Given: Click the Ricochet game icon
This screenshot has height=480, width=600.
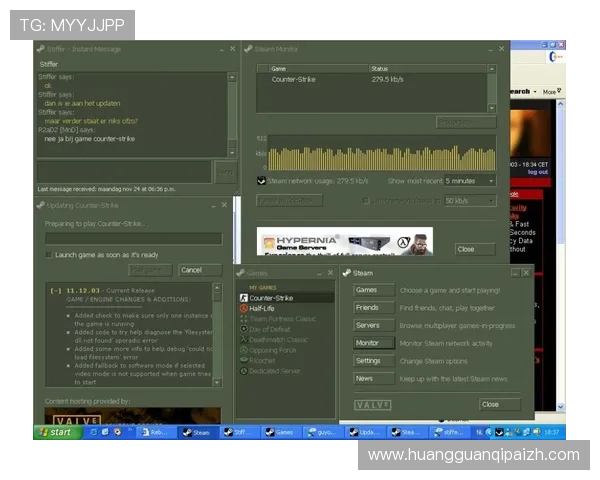Looking at the screenshot, I should tap(243, 360).
